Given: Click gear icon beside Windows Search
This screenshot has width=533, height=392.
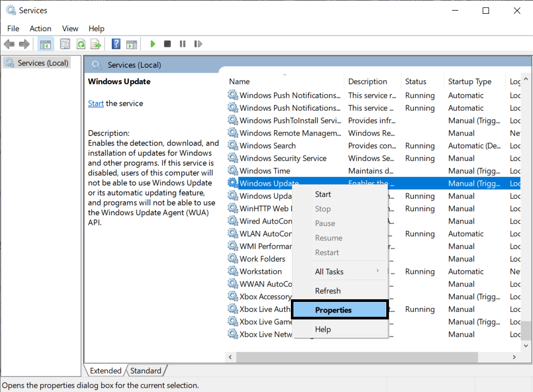Looking at the screenshot, I should coord(233,145).
